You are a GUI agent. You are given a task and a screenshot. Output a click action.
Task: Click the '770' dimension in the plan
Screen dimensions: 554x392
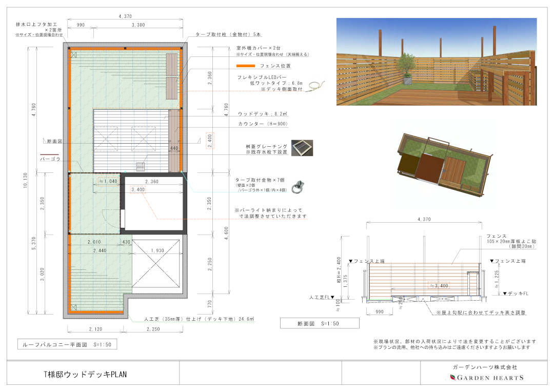209,304
